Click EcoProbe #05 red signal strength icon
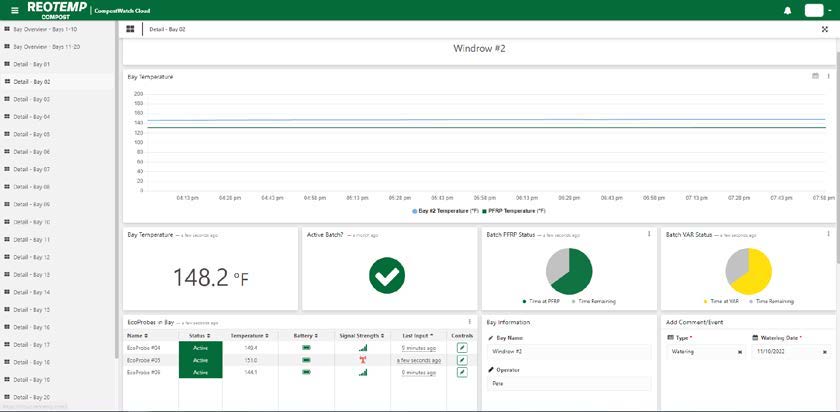Screen dimensions: 840x412 tap(363, 360)
